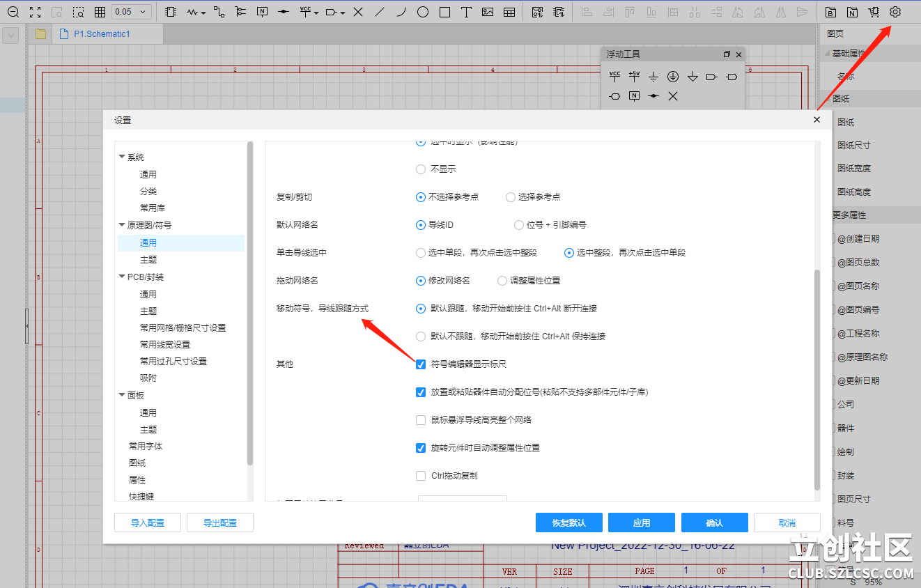Choose 位号 + 引脚编号 default net name

pyautogui.click(x=519, y=225)
